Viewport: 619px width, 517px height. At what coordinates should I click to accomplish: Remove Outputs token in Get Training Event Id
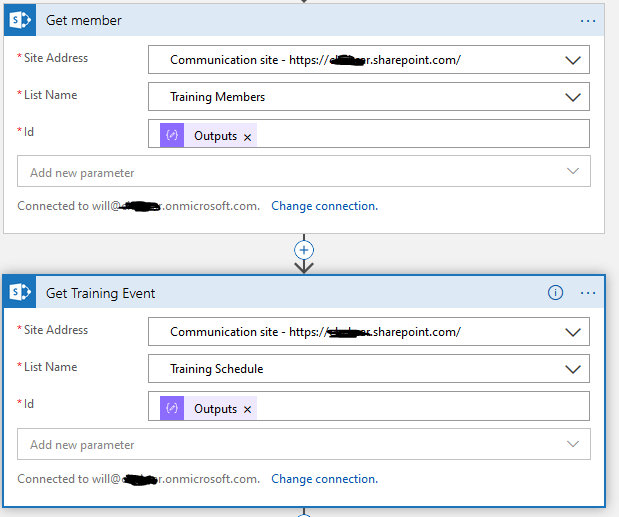point(248,409)
